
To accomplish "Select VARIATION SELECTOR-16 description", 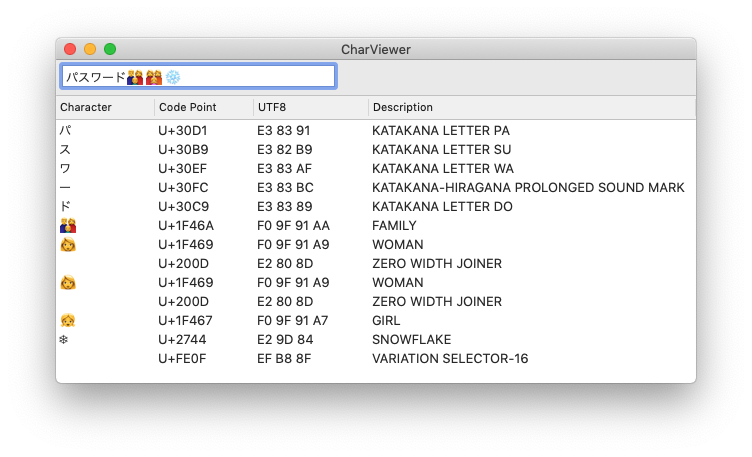I will click(450, 359).
